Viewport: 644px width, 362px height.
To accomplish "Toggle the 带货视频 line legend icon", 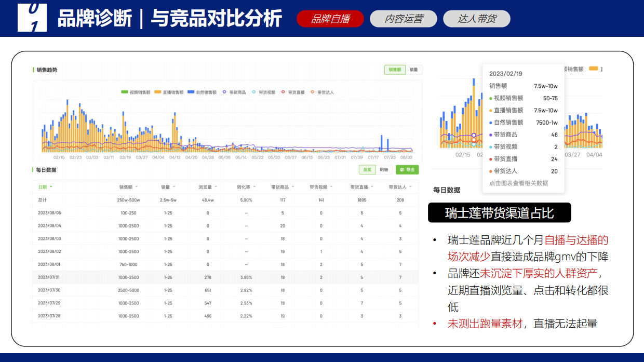I will (x=253, y=92).
